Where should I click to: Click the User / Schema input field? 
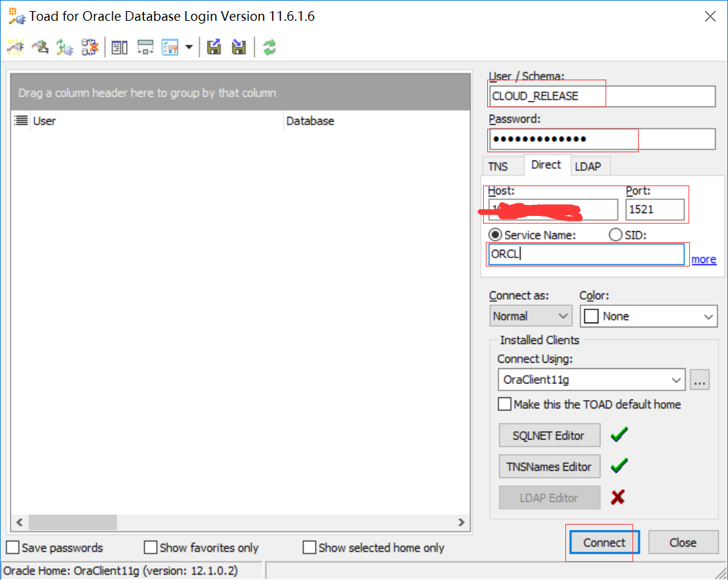click(x=602, y=96)
